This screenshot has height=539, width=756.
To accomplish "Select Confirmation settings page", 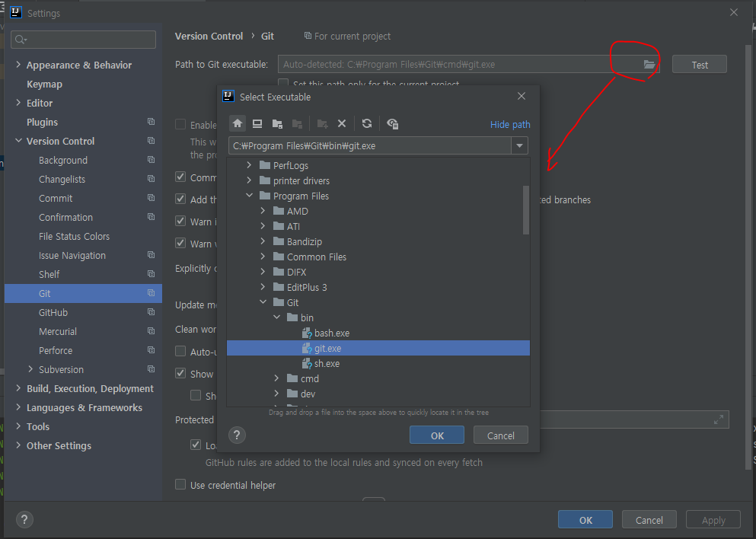I will pyautogui.click(x=65, y=217).
